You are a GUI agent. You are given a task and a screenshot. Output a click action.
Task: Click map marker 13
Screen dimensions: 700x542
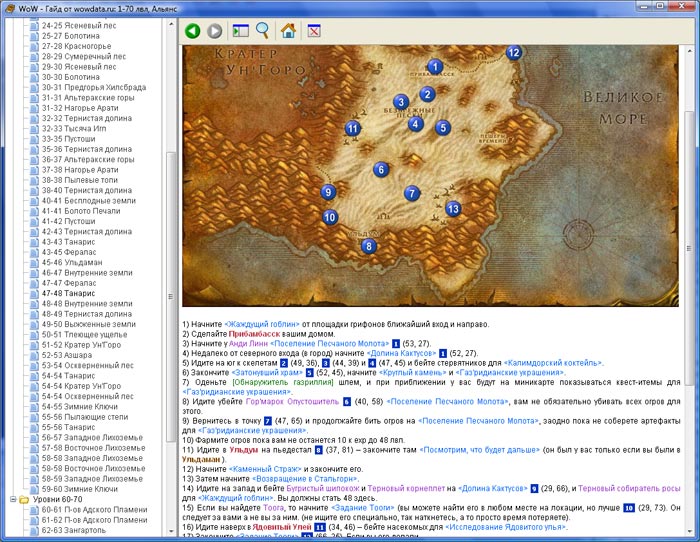point(453,208)
